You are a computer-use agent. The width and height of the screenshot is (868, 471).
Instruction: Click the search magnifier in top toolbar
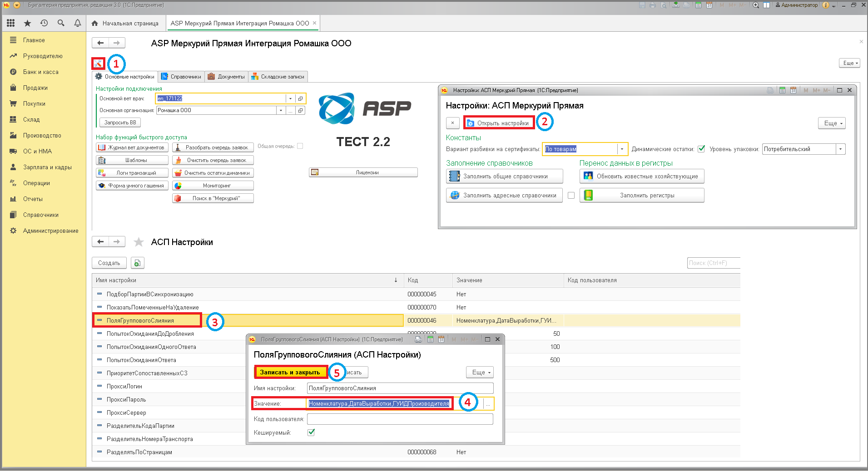[61, 23]
